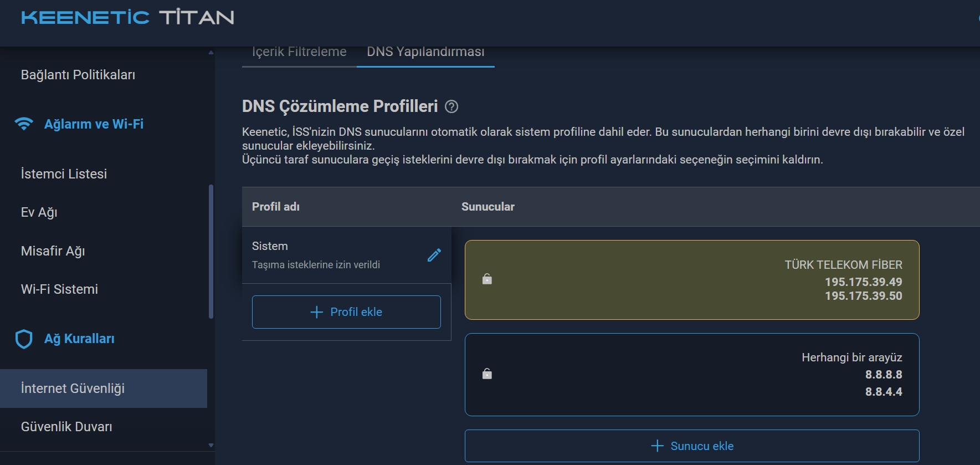Click the sidebar scrollbar thumb

point(211,252)
